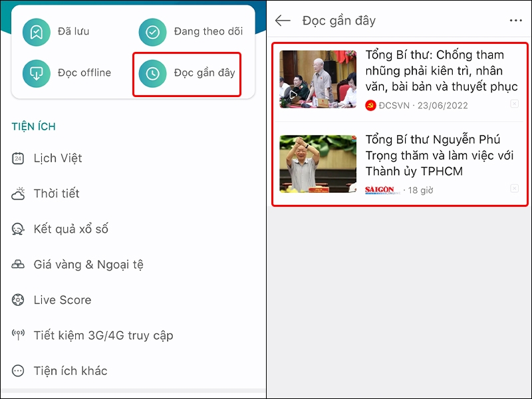Image resolution: width=532 pixels, height=399 pixels.
Task: Tap the Đọc offline download icon
Action: tap(37, 73)
